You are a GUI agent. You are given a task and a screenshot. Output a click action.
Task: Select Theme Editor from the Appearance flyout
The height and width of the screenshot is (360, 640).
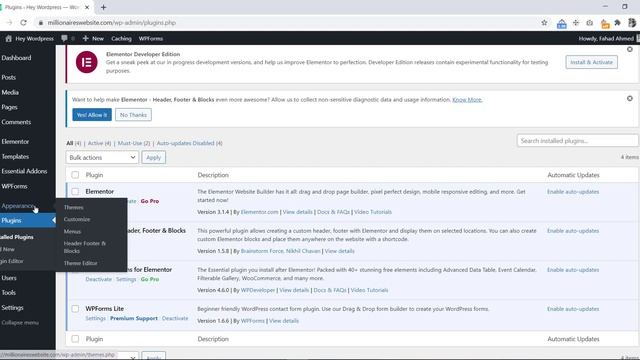[80, 263]
